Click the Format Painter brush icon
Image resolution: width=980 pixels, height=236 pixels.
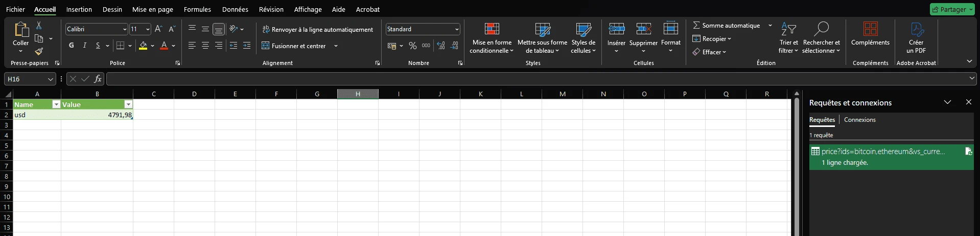pos(39,51)
